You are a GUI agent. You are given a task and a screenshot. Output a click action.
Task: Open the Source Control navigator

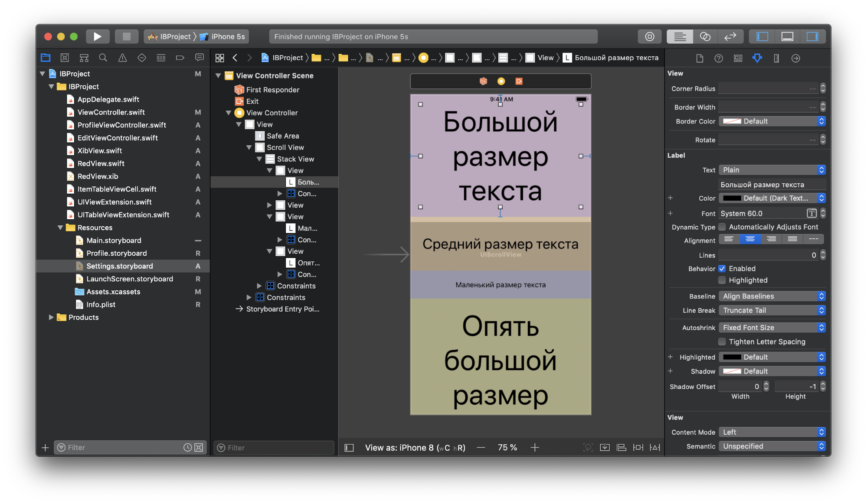65,58
